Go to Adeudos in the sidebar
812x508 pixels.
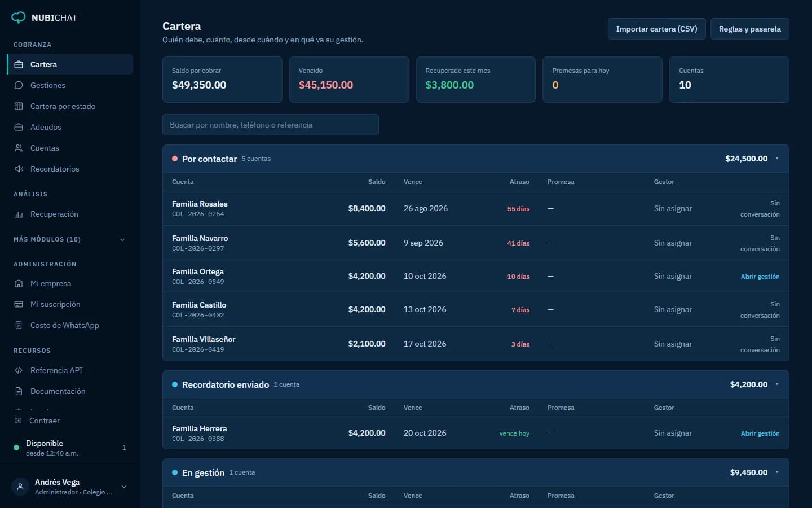pos(70,127)
